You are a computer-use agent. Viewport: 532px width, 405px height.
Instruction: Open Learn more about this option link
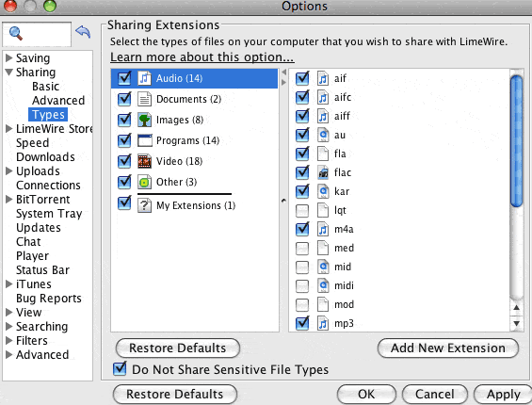coord(202,57)
